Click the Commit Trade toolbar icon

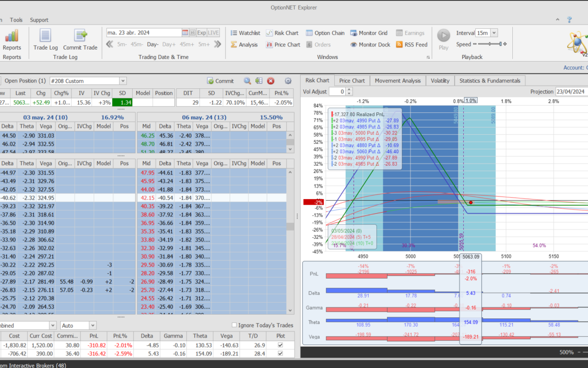coord(80,37)
